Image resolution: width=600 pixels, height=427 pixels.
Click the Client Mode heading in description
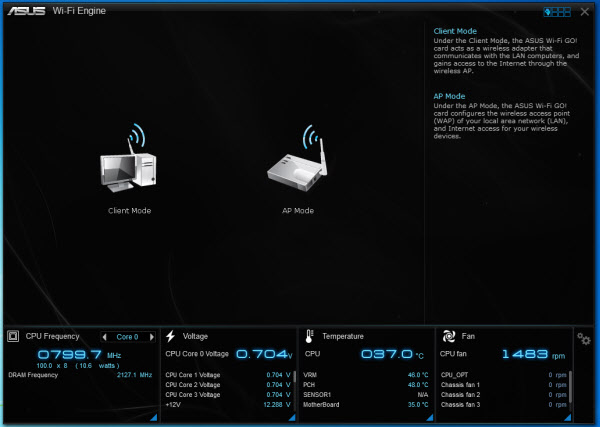coord(455,31)
